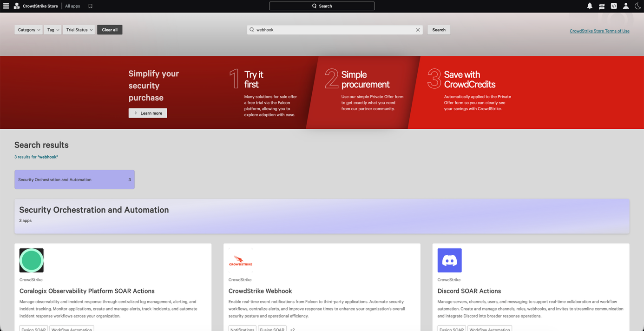
Task: Clear the webhook text with X icon
Action: (418, 30)
